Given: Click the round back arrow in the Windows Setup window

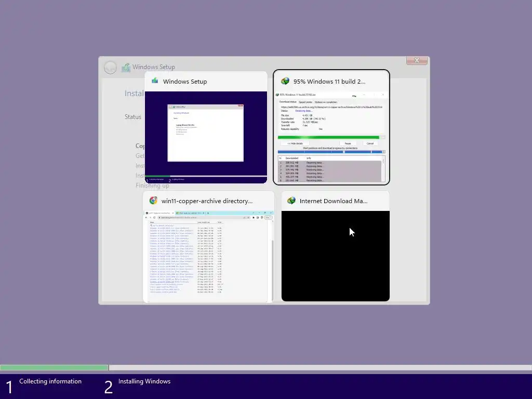Looking at the screenshot, I should (x=110, y=67).
